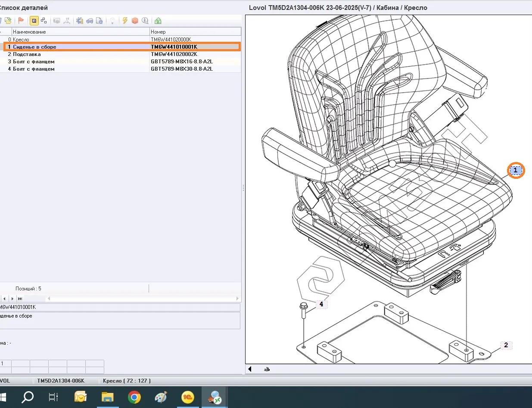
Task: Click the red flag icon in toolbar
Action: (x=21, y=21)
